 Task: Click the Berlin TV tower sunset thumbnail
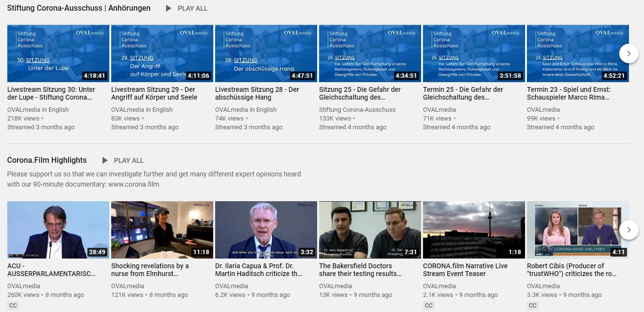click(474, 230)
